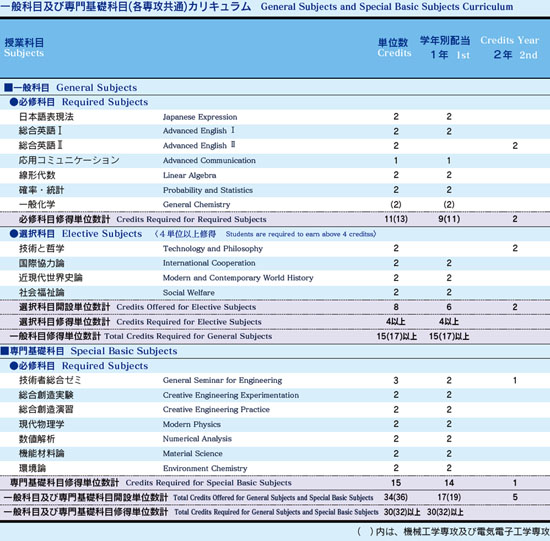Image resolution: width=550 pixels, height=541 pixels.
Task: Click 'Credits Required for Special Basic Subjects' label
Action: (x=208, y=483)
